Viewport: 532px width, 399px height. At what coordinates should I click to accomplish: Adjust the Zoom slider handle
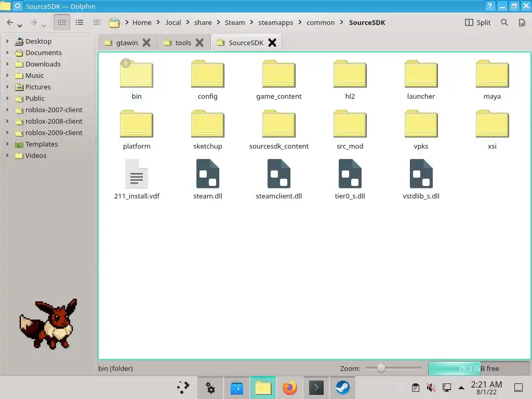coord(381,368)
